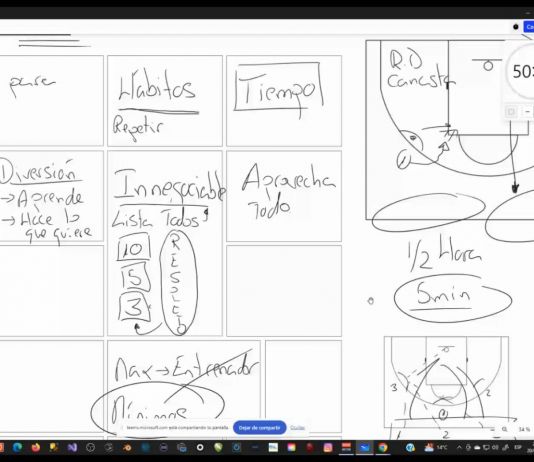Click the weather widget showing temperature
Screen dimensions: 534x462
click(437, 447)
